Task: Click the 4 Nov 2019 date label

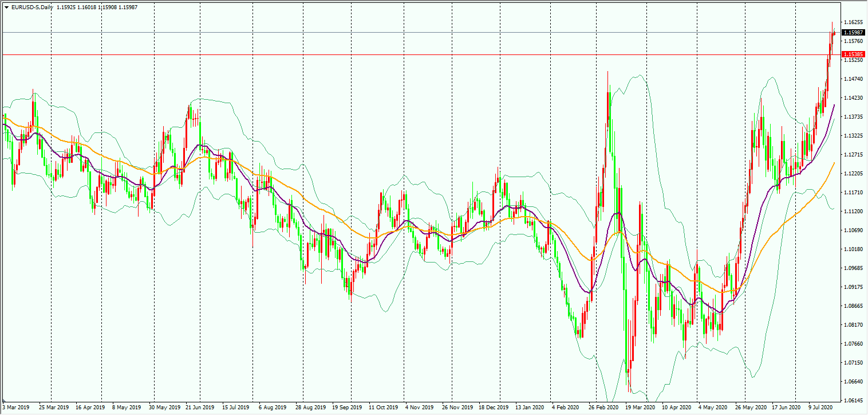Action: 420,408
